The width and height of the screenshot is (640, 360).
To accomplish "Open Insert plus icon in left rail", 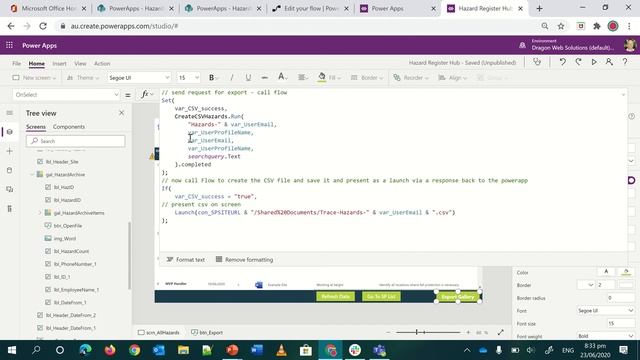I will tap(10, 151).
